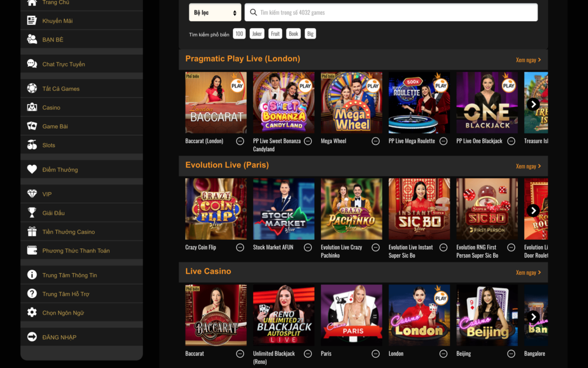This screenshot has width=588, height=368.
Task: Click the Giải Đấu trophy icon
Action: [32, 213]
